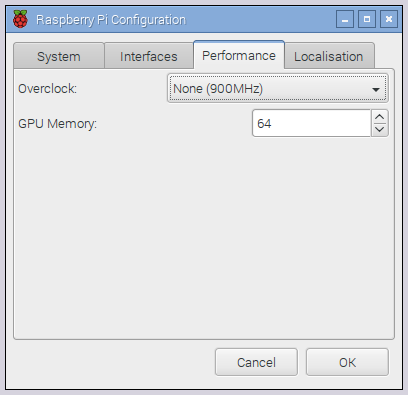The width and height of the screenshot is (408, 395).
Task: Go to the Localisation tab
Action: coord(329,56)
